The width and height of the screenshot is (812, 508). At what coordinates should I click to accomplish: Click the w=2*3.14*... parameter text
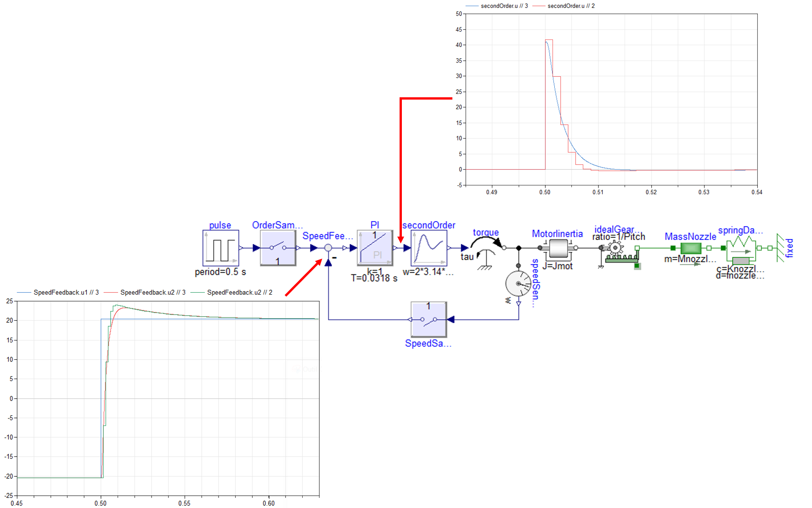[x=428, y=272]
